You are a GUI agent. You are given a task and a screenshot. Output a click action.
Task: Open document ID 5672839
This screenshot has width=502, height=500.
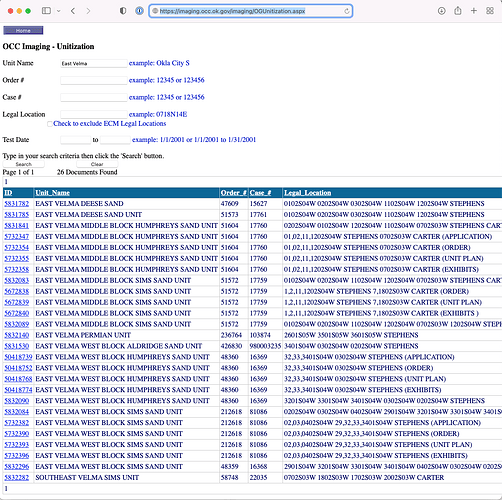17,302
